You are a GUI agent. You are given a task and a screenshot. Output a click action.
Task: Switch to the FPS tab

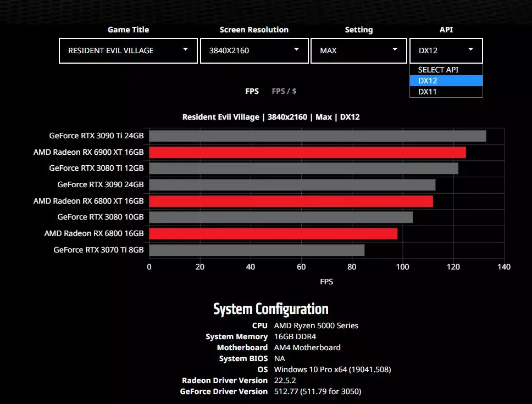252,91
